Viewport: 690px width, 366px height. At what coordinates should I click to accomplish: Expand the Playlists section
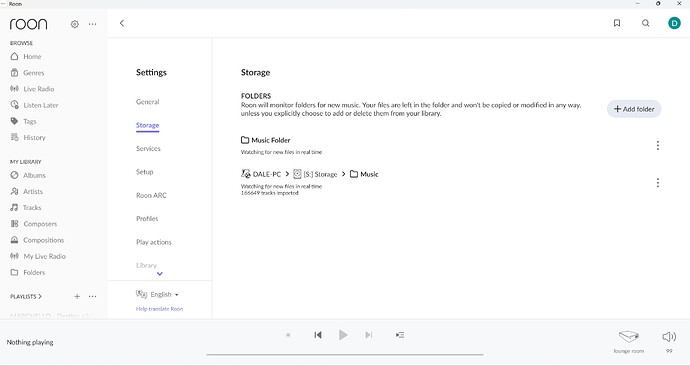tap(26, 296)
